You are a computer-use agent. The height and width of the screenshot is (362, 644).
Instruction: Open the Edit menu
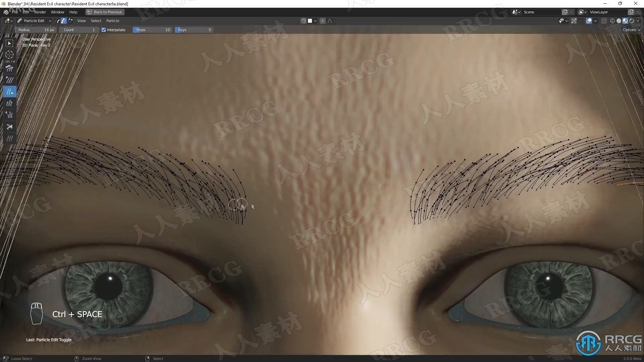26,12
